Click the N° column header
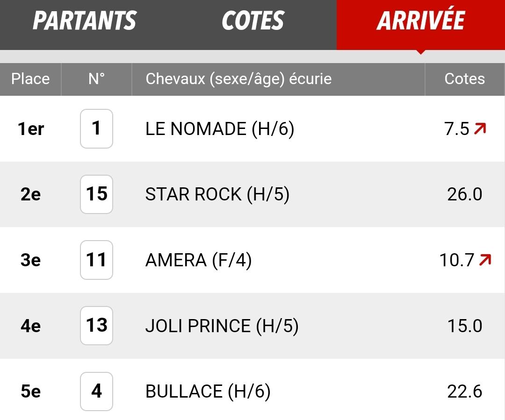 (96, 79)
